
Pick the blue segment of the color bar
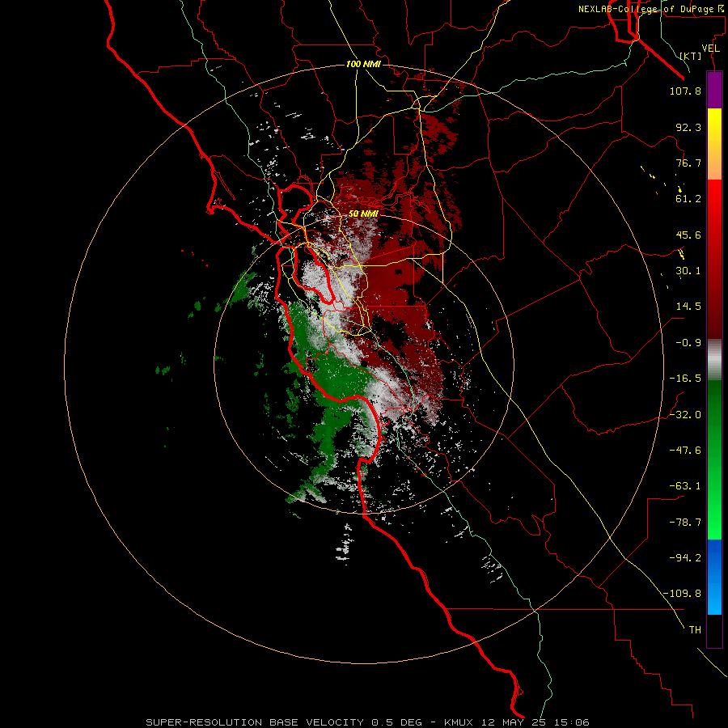(714, 577)
